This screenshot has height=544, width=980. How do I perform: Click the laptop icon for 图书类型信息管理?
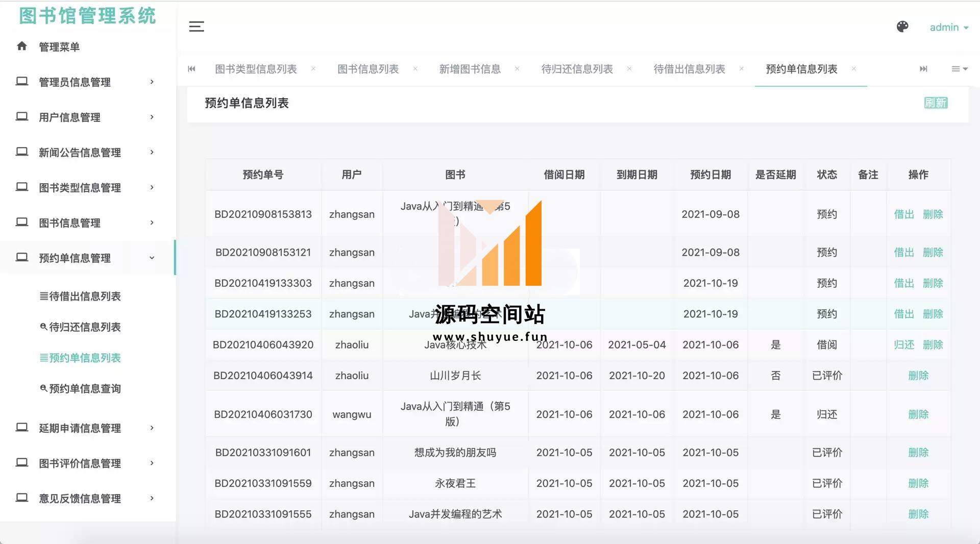[x=21, y=187]
